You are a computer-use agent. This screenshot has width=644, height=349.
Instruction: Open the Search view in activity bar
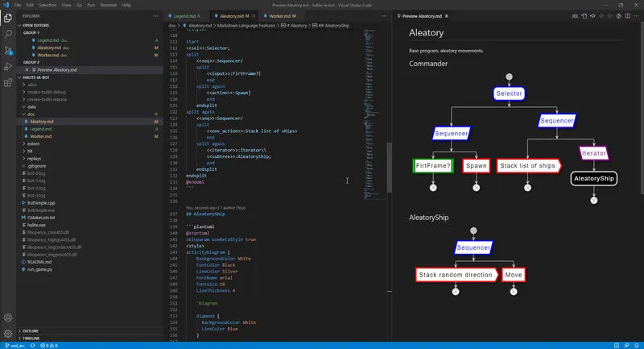[x=8, y=34]
